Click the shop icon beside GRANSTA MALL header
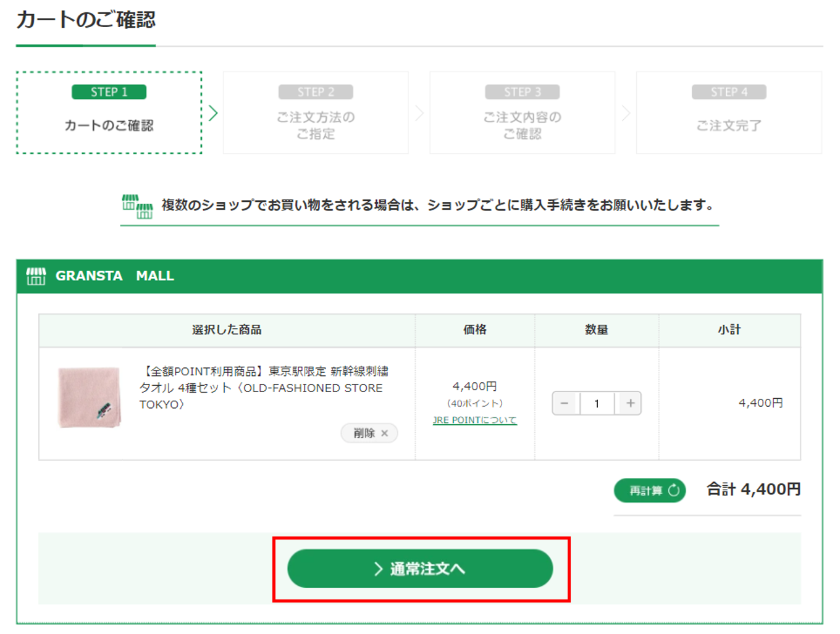The height and width of the screenshot is (634, 840). coord(36,276)
